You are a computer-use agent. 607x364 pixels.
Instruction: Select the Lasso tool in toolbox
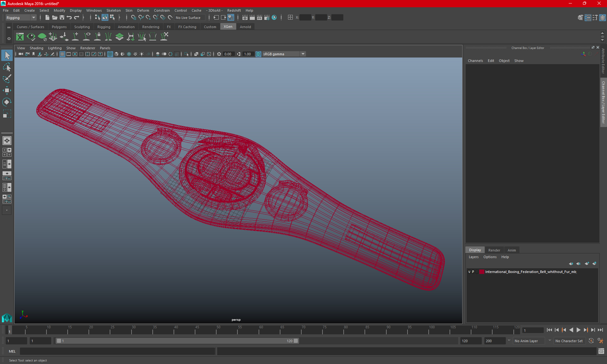point(7,67)
